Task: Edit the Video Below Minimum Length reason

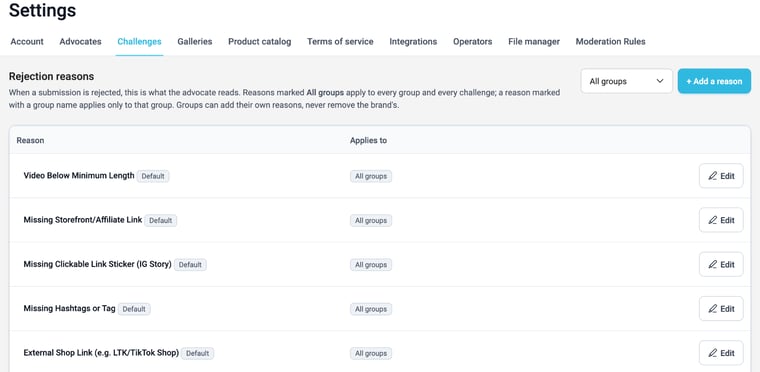Action: 721,176
